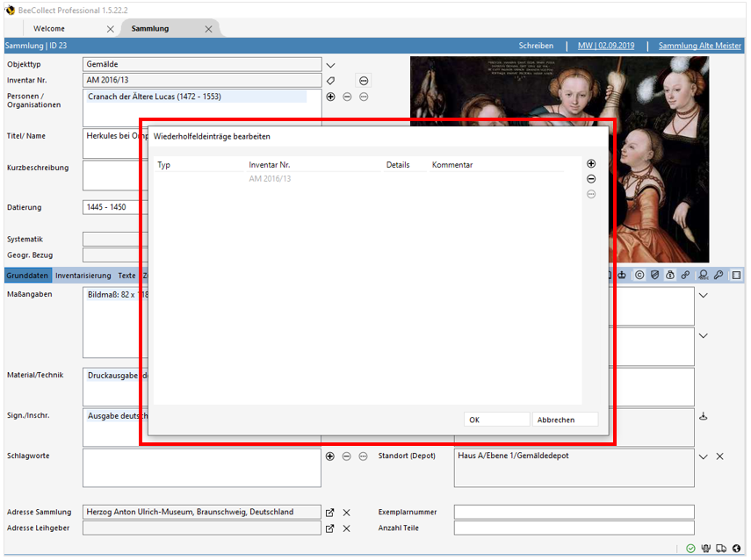This screenshot has width=751, height=560.
Task: Expand the Objekttyp dropdown arrow
Action: click(x=331, y=65)
